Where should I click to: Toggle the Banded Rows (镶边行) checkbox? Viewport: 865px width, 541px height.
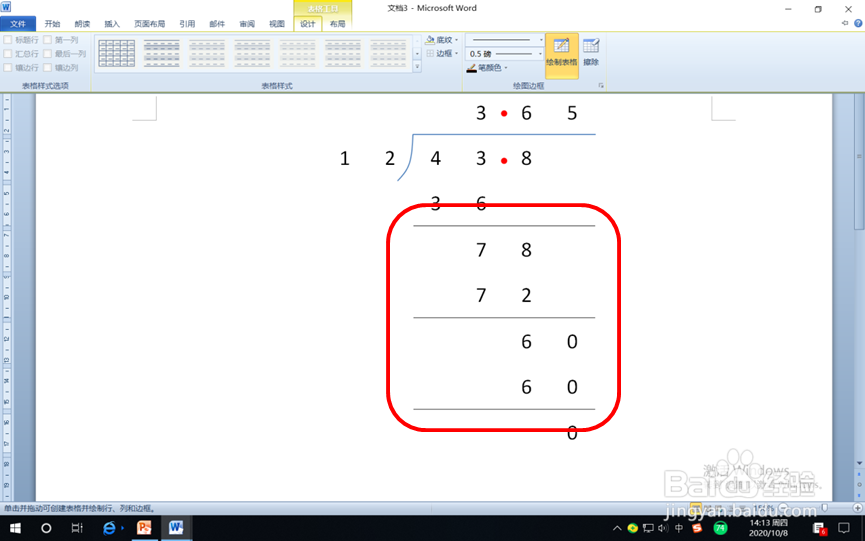[8, 67]
